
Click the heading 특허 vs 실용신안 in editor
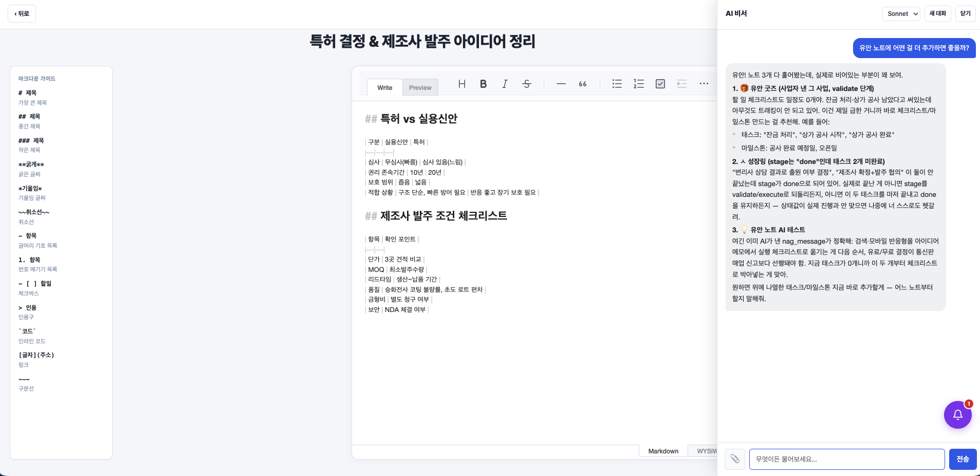pos(411,119)
